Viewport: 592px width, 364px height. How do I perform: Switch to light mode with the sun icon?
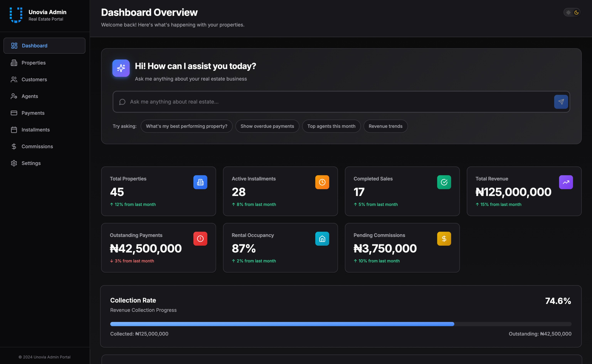click(568, 13)
